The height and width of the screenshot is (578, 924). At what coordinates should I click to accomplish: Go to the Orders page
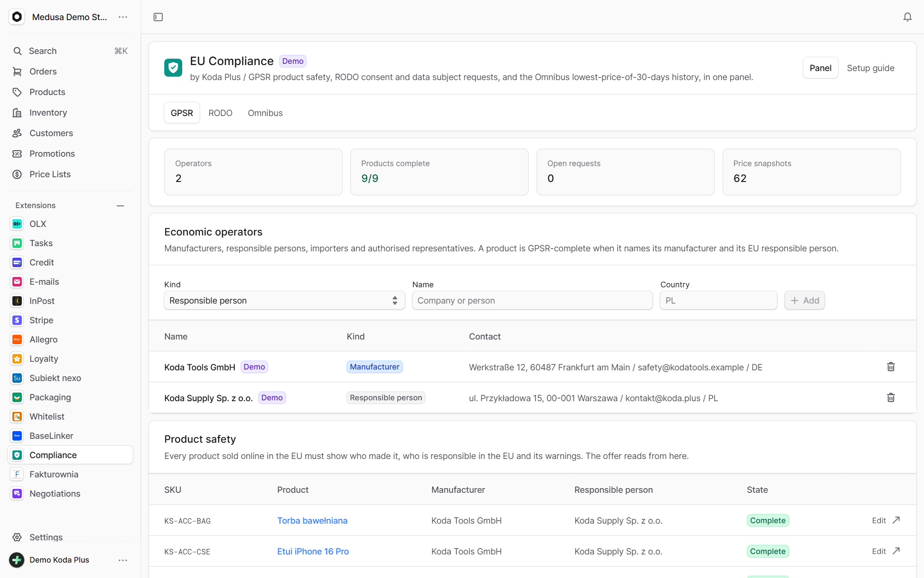point(71,72)
